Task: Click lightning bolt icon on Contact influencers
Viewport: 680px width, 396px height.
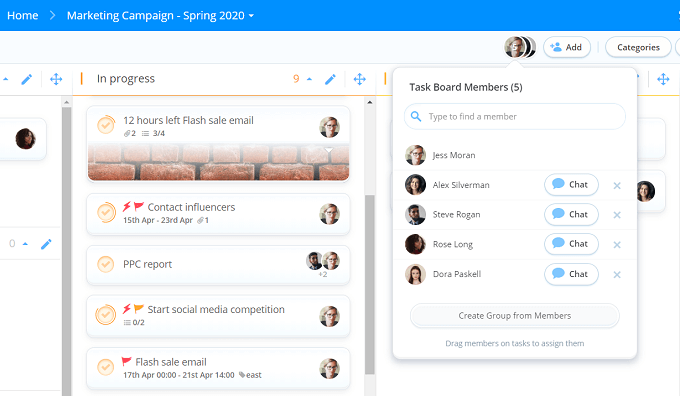Action: [x=127, y=206]
